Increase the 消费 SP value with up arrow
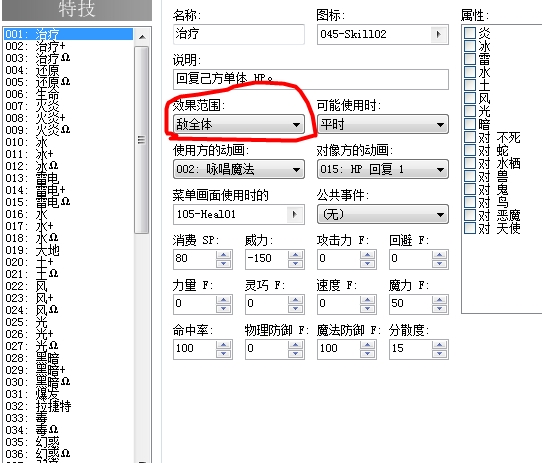 [223, 255]
